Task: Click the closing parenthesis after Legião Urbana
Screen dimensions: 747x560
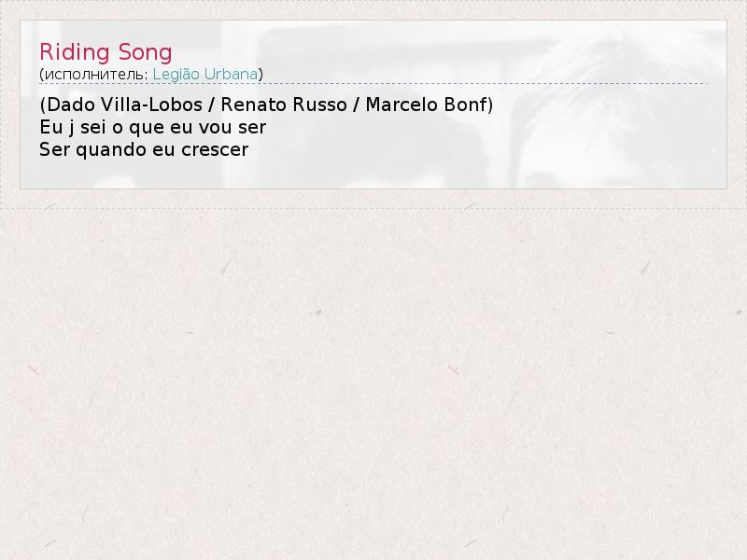Action: point(261,75)
